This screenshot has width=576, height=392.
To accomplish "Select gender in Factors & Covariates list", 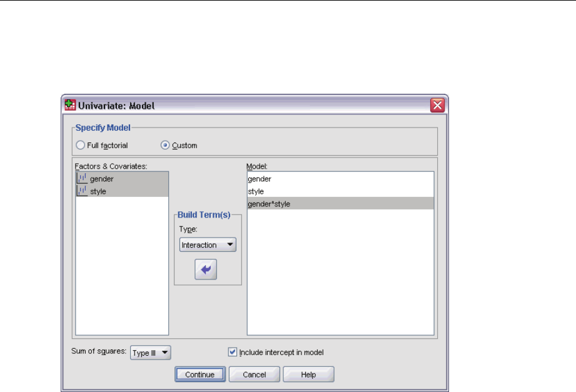I will tap(122, 179).
